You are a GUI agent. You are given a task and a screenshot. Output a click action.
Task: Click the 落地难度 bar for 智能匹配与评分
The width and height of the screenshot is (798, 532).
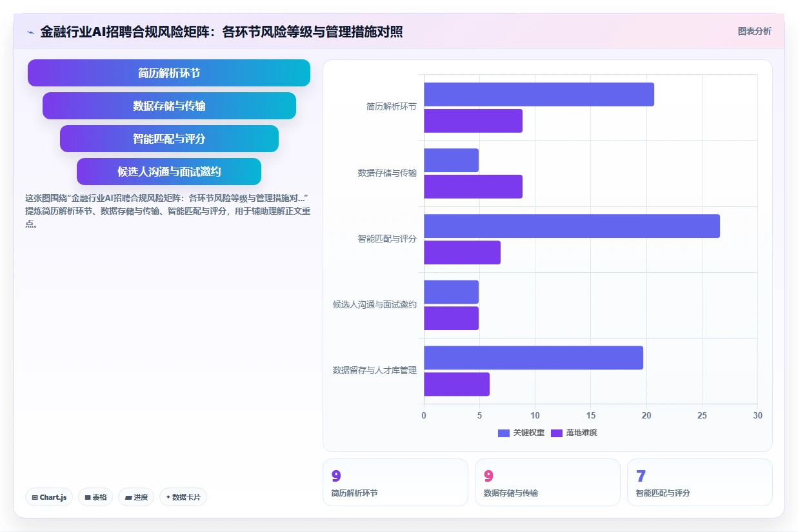[462, 252]
